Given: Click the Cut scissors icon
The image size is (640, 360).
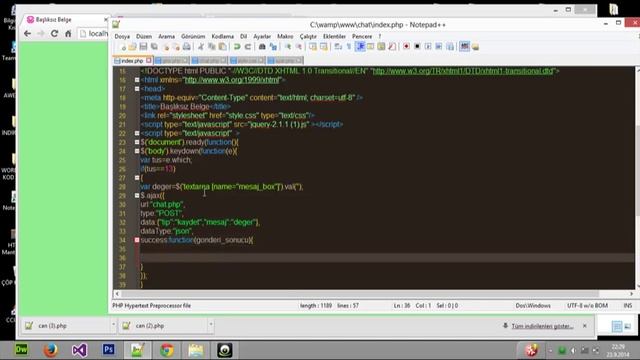Looking at the screenshot, I should pyautogui.click(x=201, y=47).
